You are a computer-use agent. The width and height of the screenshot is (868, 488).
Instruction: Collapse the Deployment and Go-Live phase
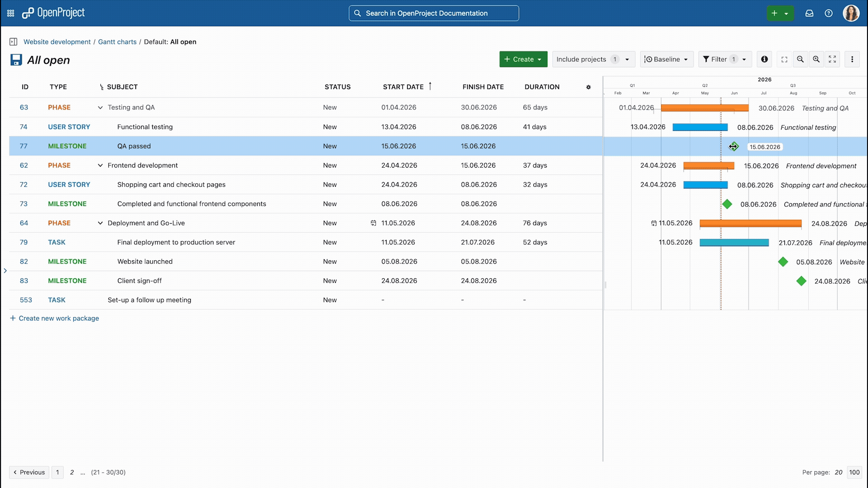point(100,223)
